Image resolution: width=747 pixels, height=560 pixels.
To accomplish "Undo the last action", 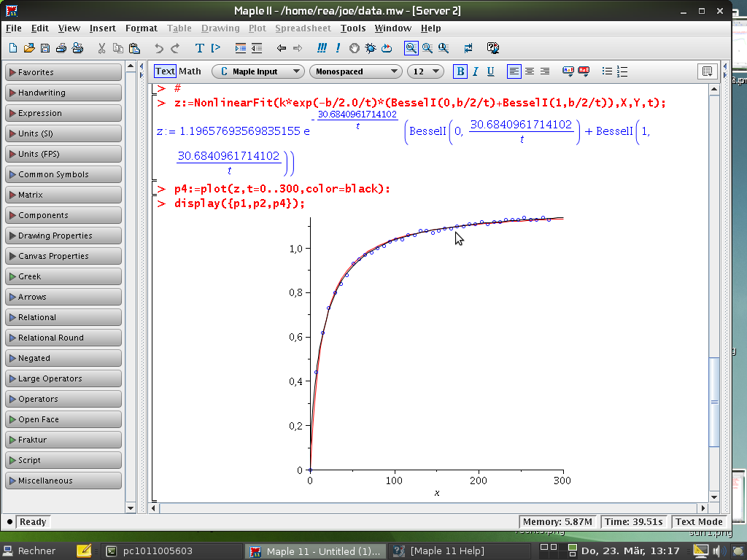I will pyautogui.click(x=158, y=48).
